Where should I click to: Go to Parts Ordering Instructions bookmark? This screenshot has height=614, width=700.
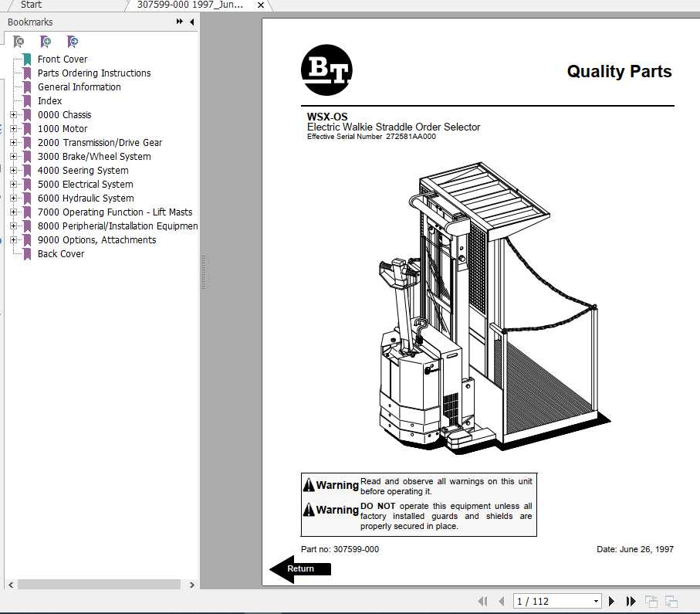click(93, 73)
